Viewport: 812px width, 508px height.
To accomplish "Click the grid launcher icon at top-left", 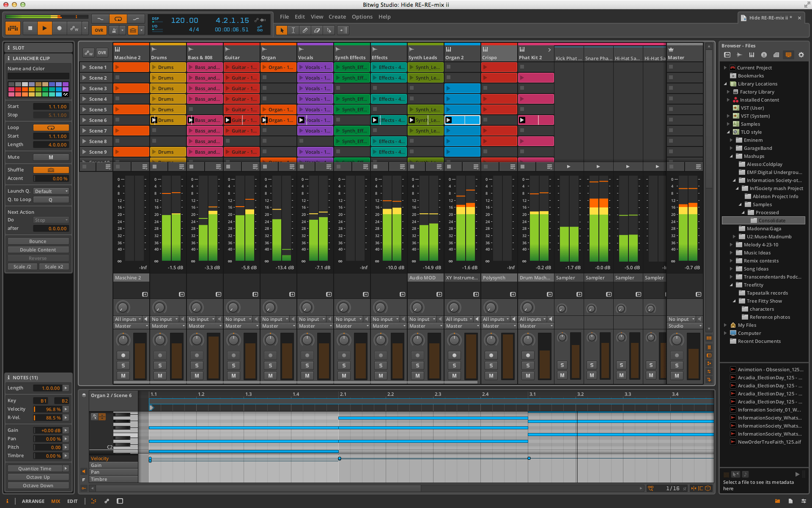I will tap(13, 28).
